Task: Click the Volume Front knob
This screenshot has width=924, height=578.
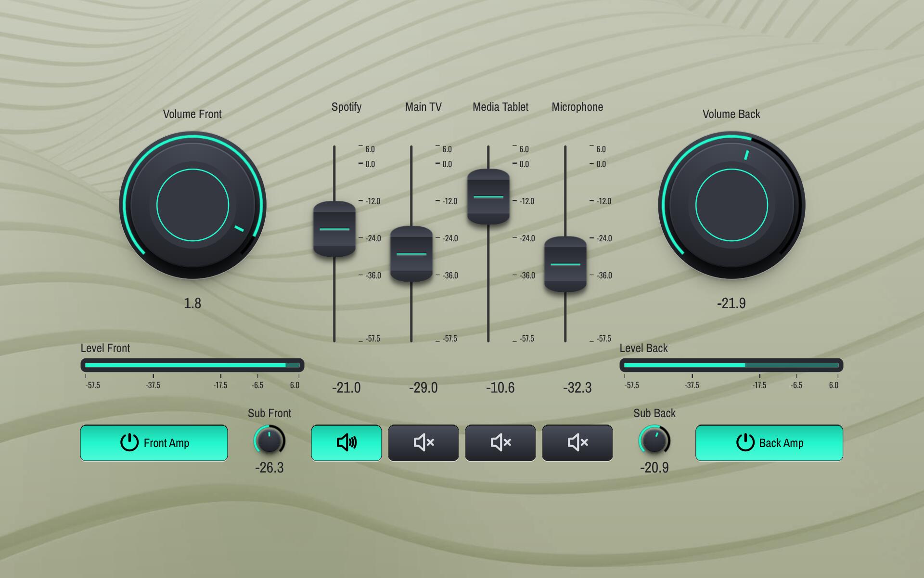Action: [x=192, y=205]
